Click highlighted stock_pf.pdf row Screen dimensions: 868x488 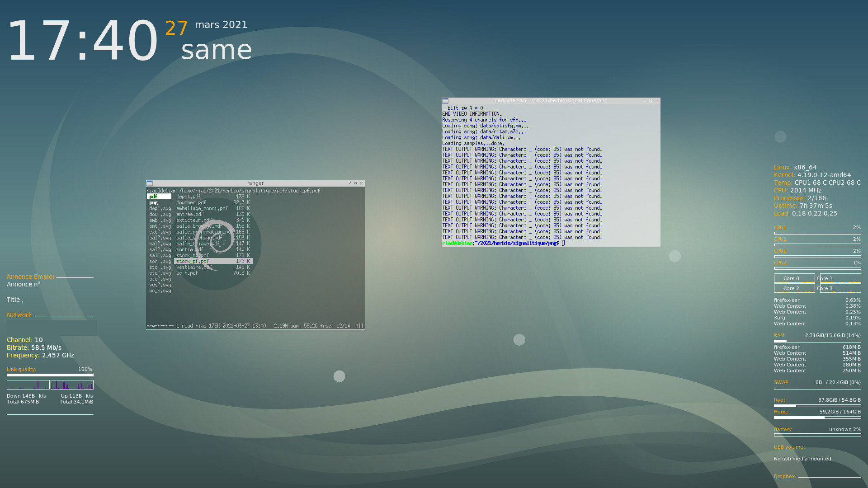[x=213, y=261]
